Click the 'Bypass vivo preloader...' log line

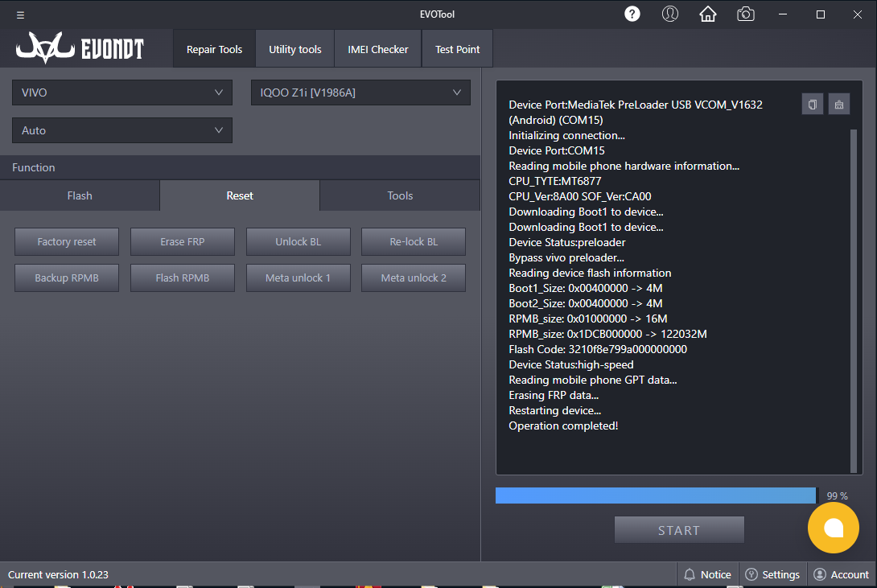pyautogui.click(x=566, y=257)
